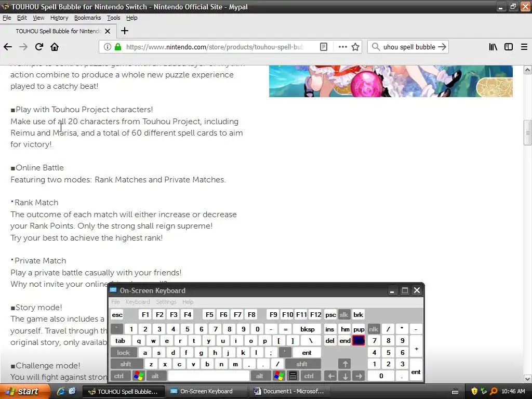Click the highlighted pdn key
This screenshot has width=532, height=399.
(358, 341)
